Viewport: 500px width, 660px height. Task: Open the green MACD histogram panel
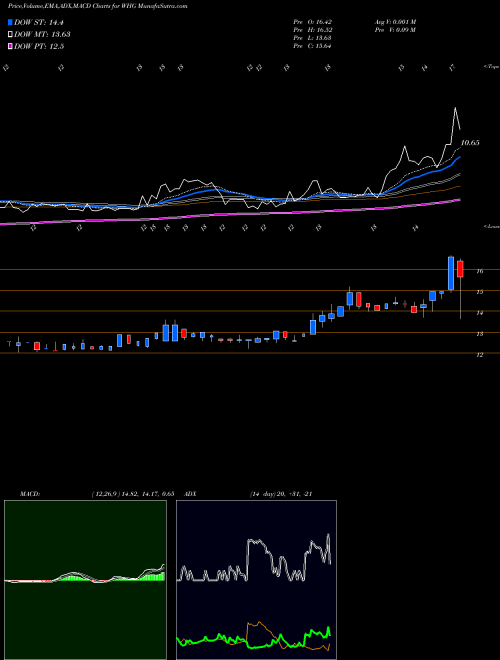point(85,580)
